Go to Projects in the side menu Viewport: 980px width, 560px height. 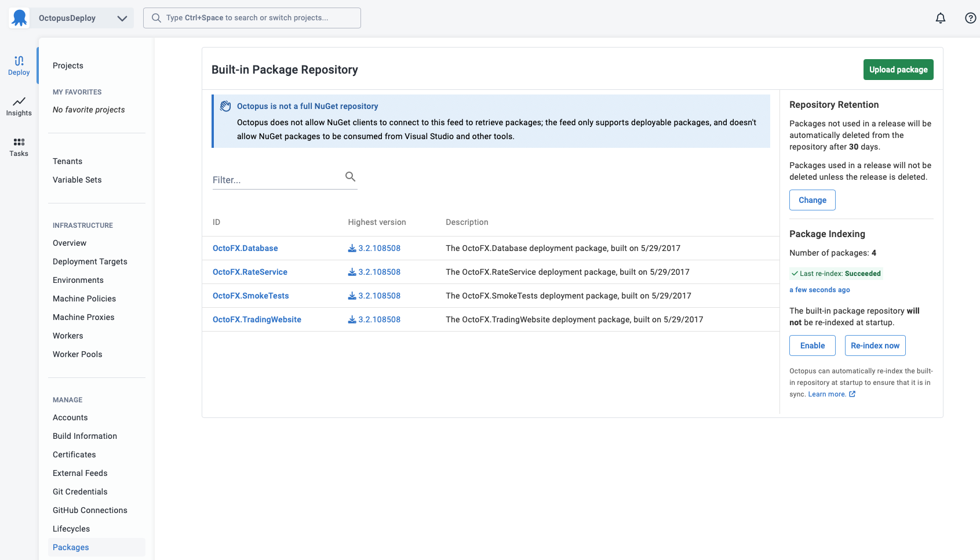(68, 66)
